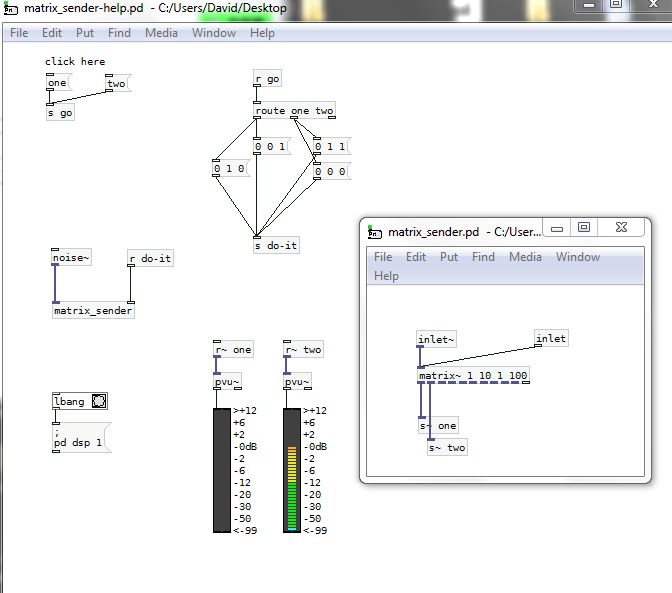The width and height of the screenshot is (672, 593).
Task: Open the Help menu in the matrix_sender window
Action: coord(386,276)
